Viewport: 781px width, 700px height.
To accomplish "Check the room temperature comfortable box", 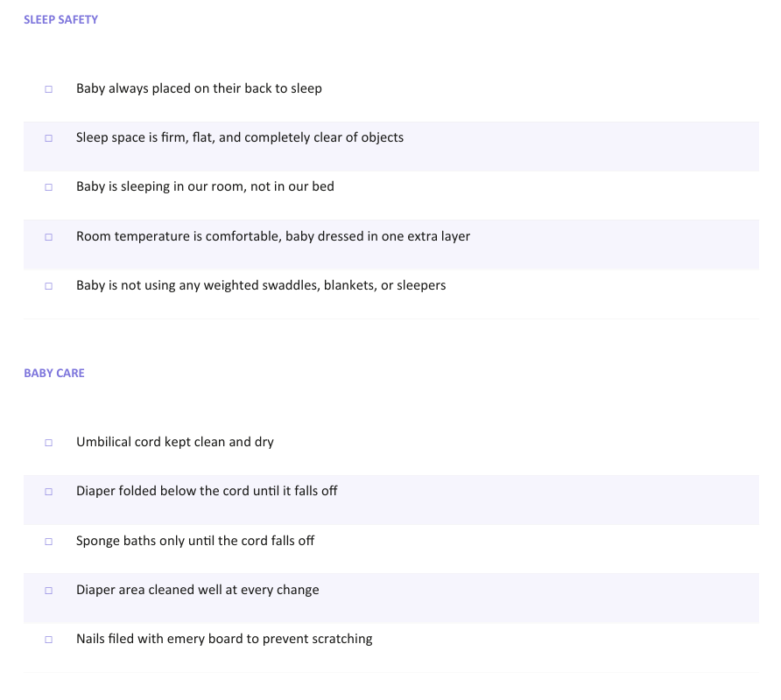I will 49,237.
